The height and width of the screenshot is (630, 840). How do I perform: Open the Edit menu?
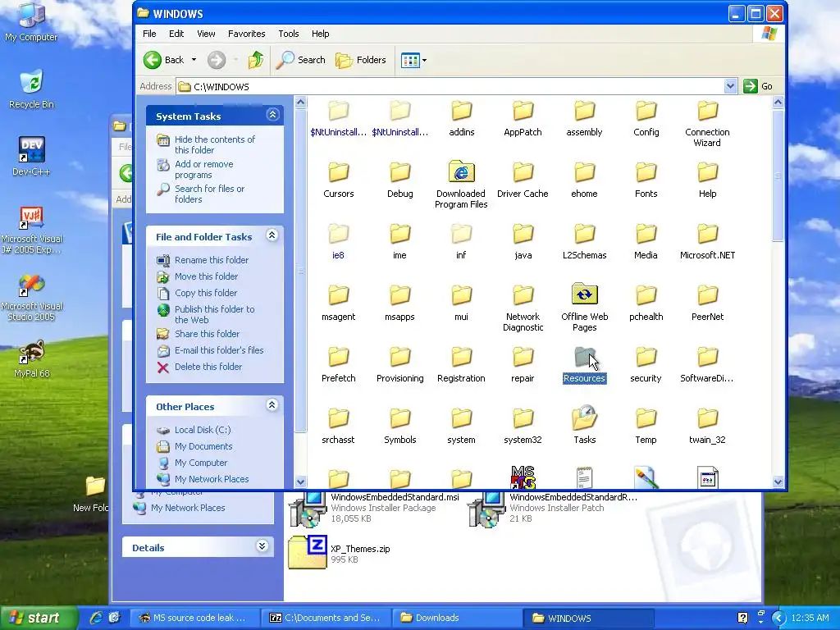point(176,34)
